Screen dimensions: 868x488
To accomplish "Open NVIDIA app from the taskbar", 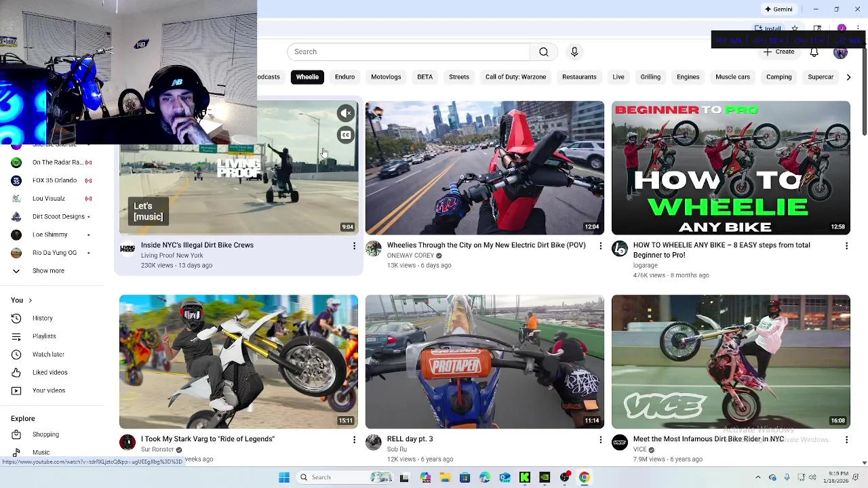I will [x=545, y=477].
